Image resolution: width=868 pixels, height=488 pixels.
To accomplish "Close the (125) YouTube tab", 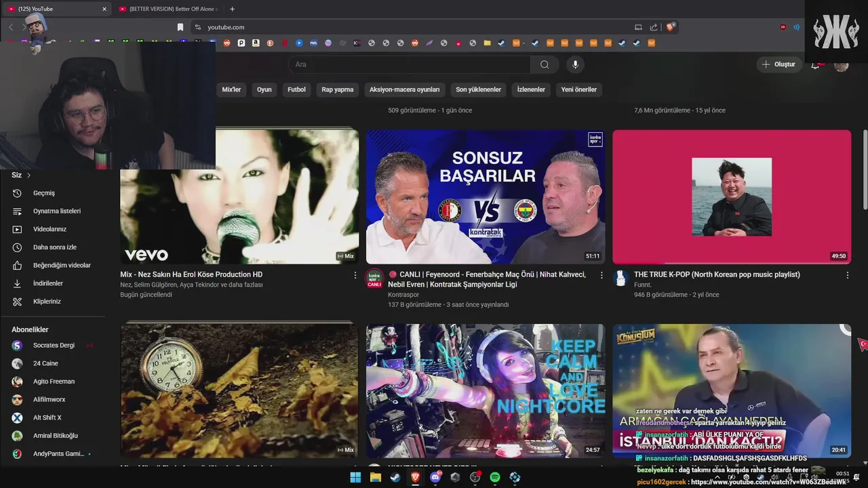I will [x=104, y=9].
